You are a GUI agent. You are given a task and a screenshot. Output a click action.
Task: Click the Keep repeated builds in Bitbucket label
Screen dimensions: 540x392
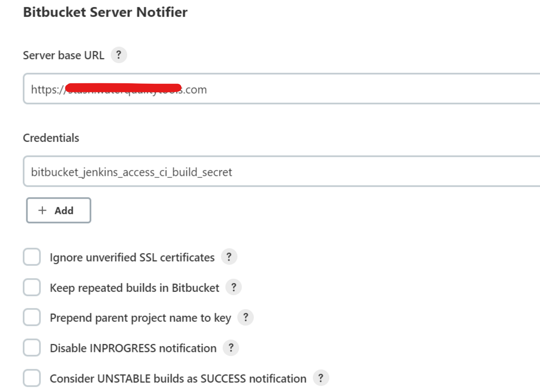click(134, 288)
